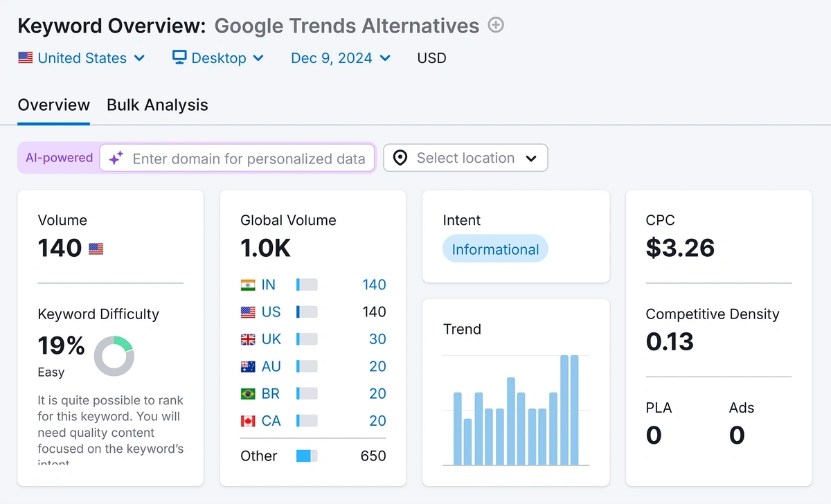Click the UK volume value 30
Viewport: 831px width, 504px height.
coord(377,339)
